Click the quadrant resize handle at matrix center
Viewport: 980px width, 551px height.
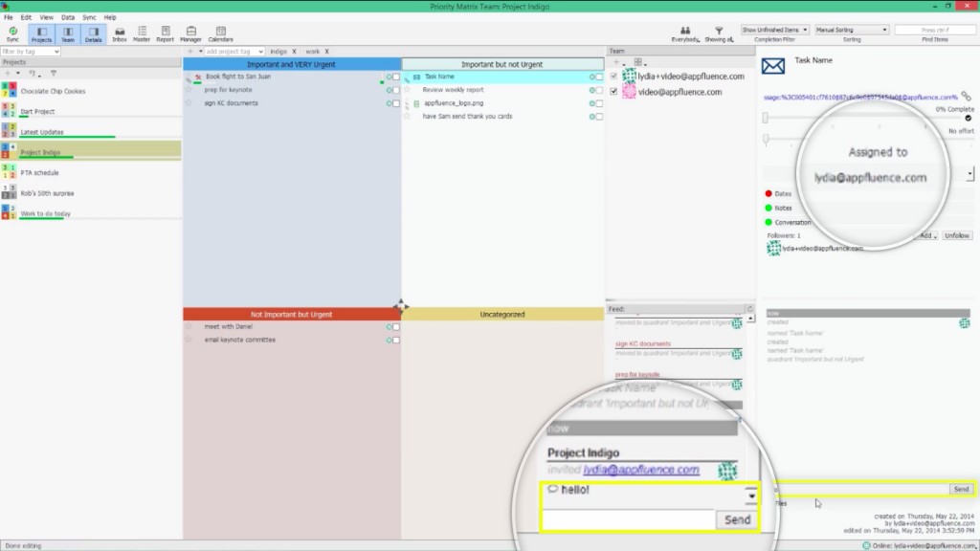[x=401, y=305]
